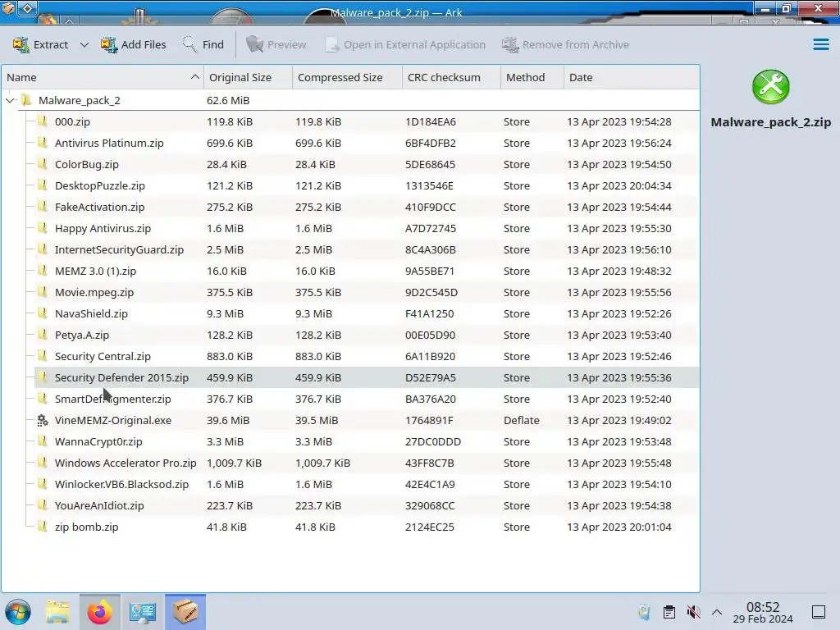This screenshot has width=840, height=630.
Task: Click the Deflate method cell
Action: tap(521, 421)
